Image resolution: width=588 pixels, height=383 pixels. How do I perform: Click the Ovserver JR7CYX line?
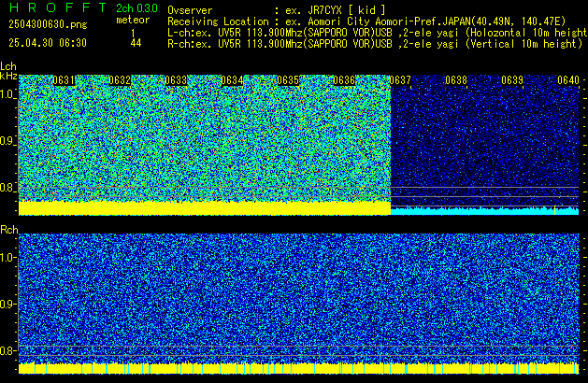click(x=277, y=10)
